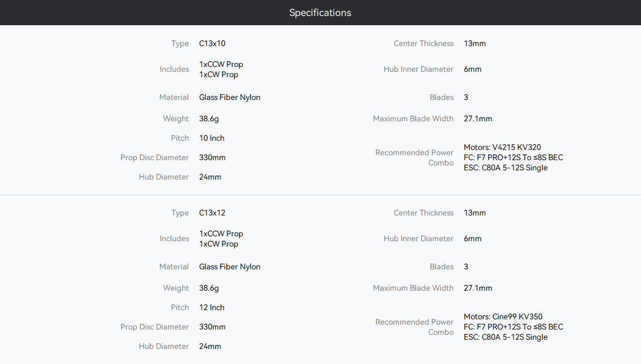This screenshot has height=364, width=641.
Task: Click the Motors: V4215 KV320 text
Action: [x=502, y=147]
